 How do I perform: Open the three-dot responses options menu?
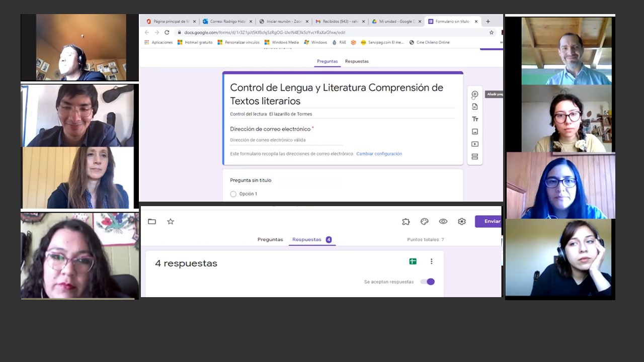point(431,261)
